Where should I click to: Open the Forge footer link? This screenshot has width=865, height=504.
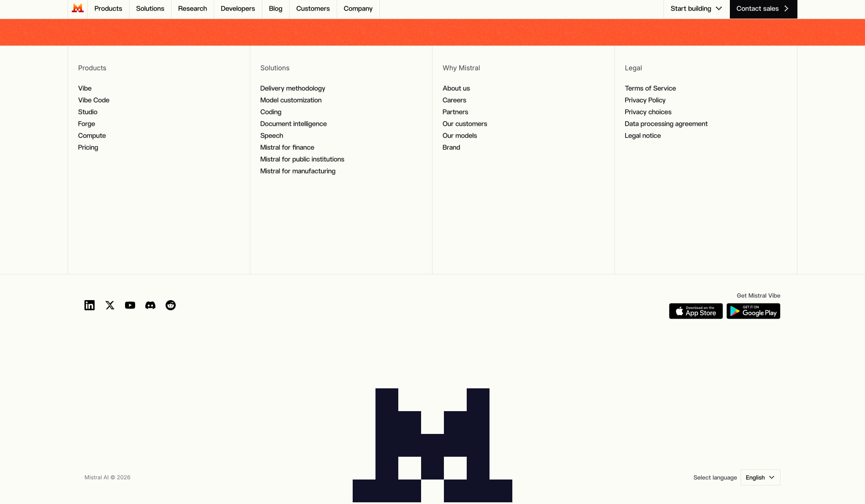tap(87, 124)
